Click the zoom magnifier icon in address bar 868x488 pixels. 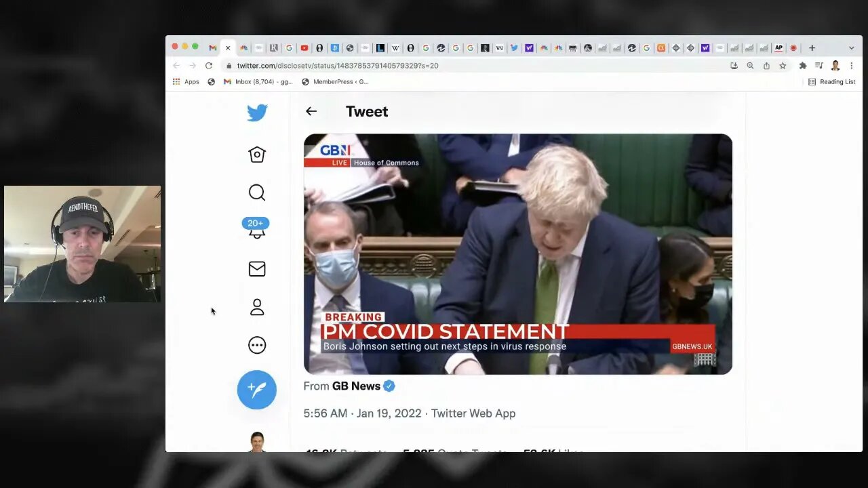pos(750,66)
